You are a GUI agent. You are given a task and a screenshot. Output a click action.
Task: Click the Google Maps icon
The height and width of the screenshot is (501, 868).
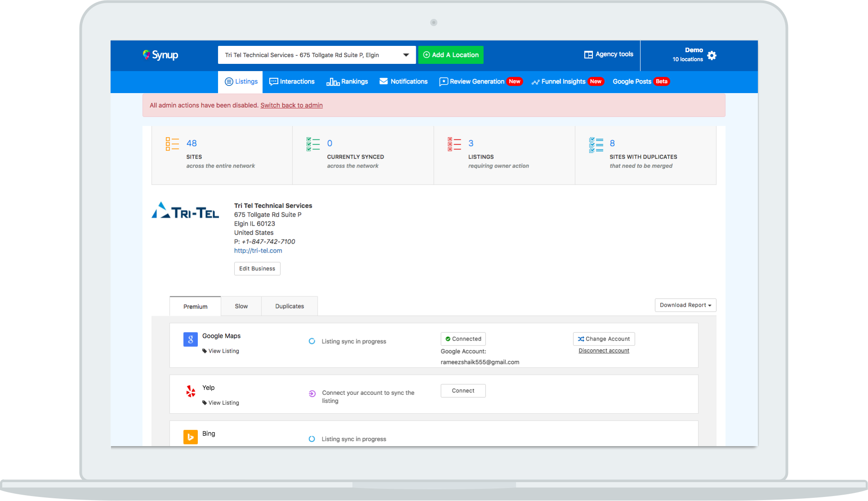[x=191, y=339]
